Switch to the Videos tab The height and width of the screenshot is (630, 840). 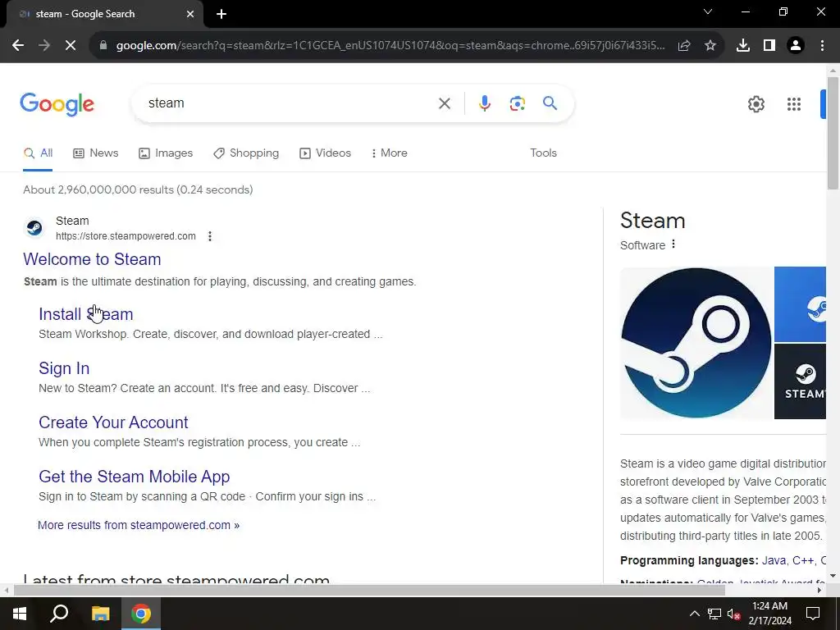click(x=325, y=153)
